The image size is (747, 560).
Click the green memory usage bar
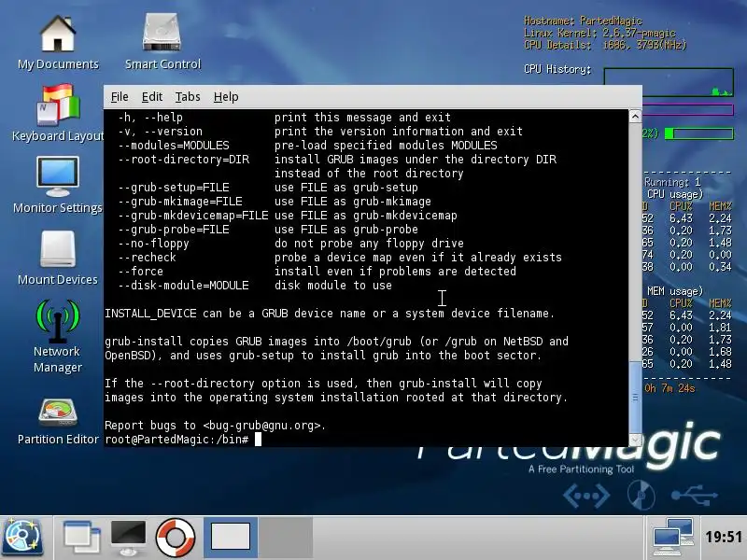[699, 133]
